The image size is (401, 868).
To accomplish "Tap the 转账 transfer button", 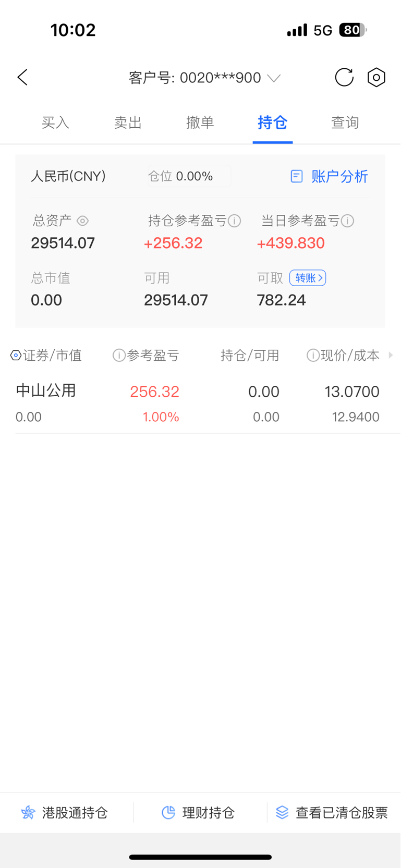I will pyautogui.click(x=308, y=278).
